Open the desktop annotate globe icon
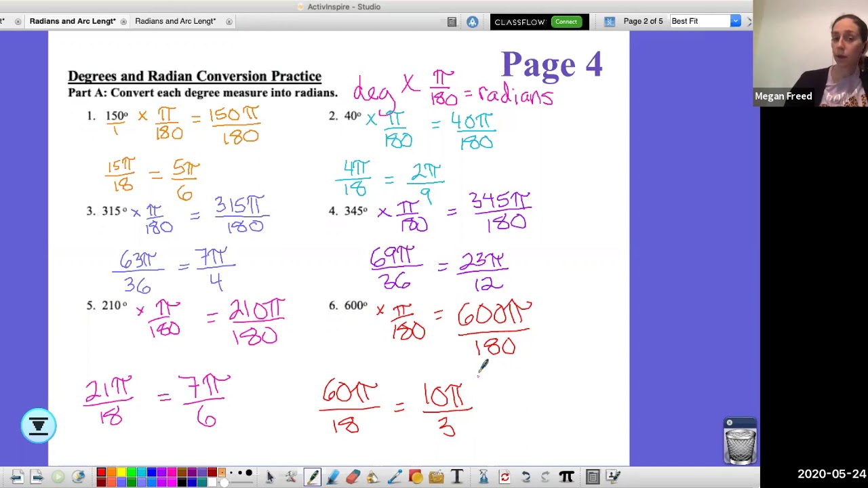 78,477
